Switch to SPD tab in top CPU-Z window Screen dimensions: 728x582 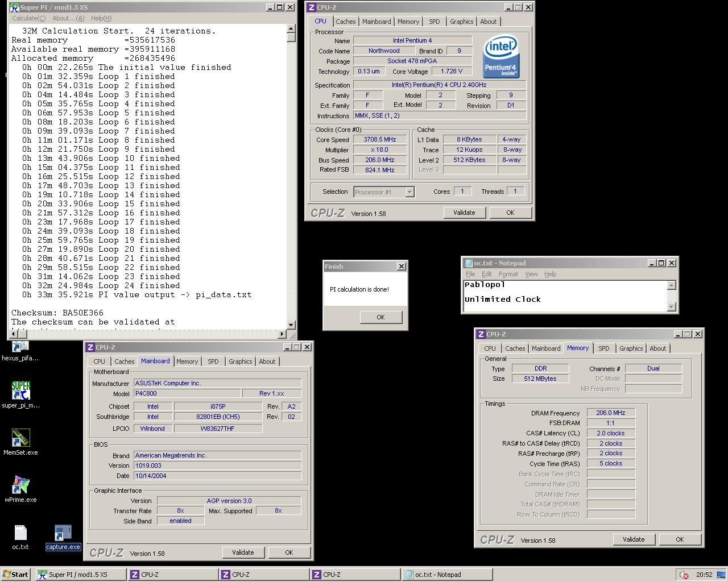pyautogui.click(x=435, y=22)
